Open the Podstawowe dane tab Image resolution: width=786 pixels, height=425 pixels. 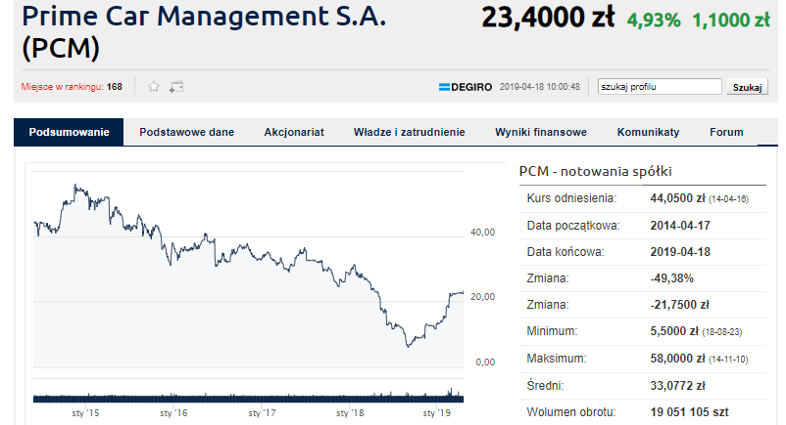click(x=186, y=132)
